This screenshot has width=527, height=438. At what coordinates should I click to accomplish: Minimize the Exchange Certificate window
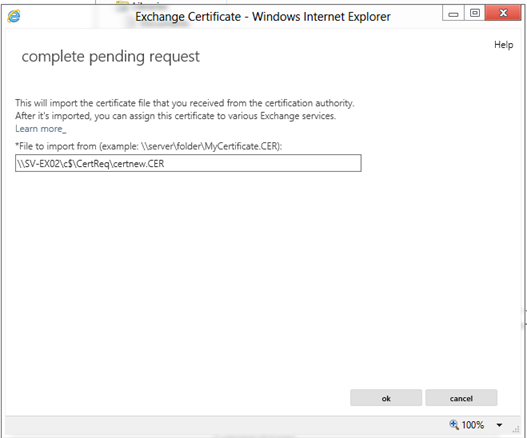pos(453,13)
